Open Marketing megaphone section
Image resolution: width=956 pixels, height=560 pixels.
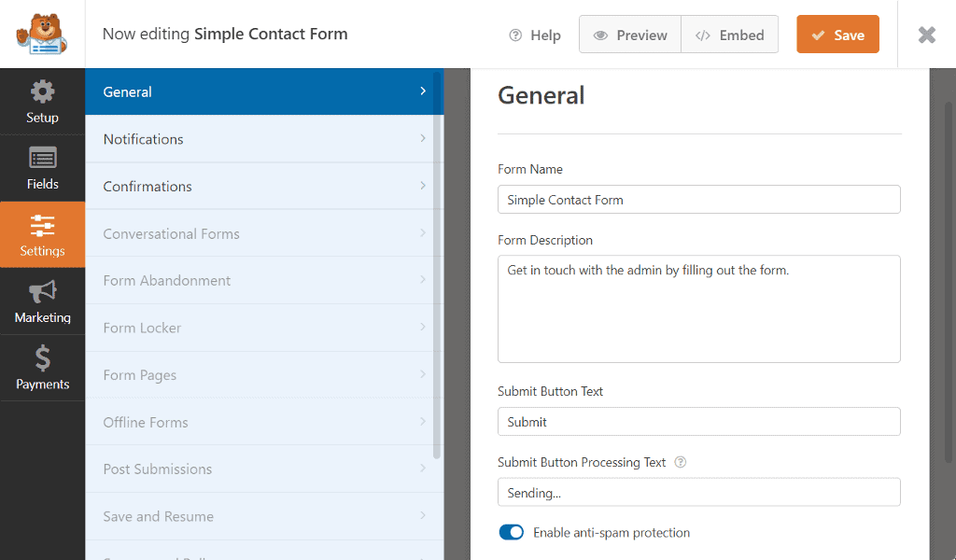(x=42, y=293)
